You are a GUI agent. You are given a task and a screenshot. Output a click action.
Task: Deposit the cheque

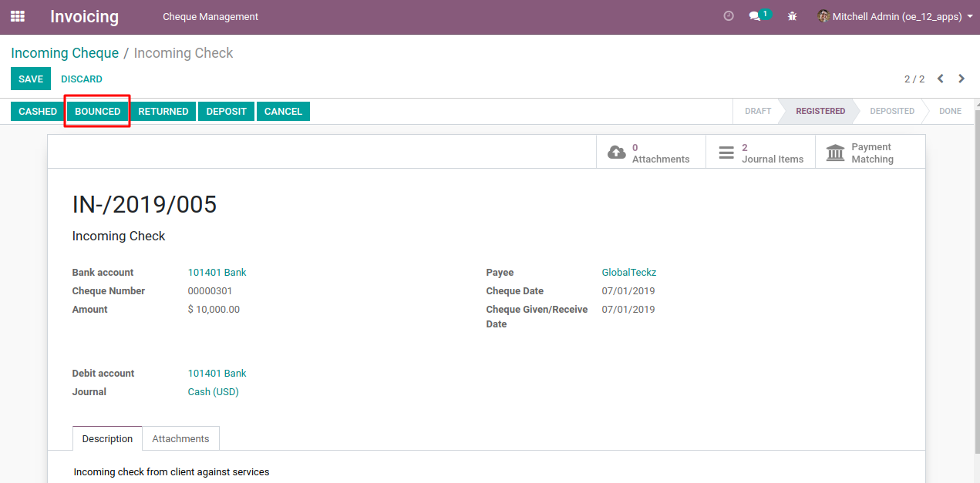pyautogui.click(x=227, y=111)
